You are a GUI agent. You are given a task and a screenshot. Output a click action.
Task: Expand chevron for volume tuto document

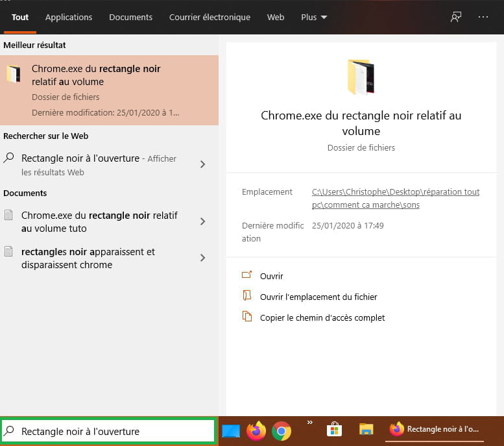tap(202, 221)
